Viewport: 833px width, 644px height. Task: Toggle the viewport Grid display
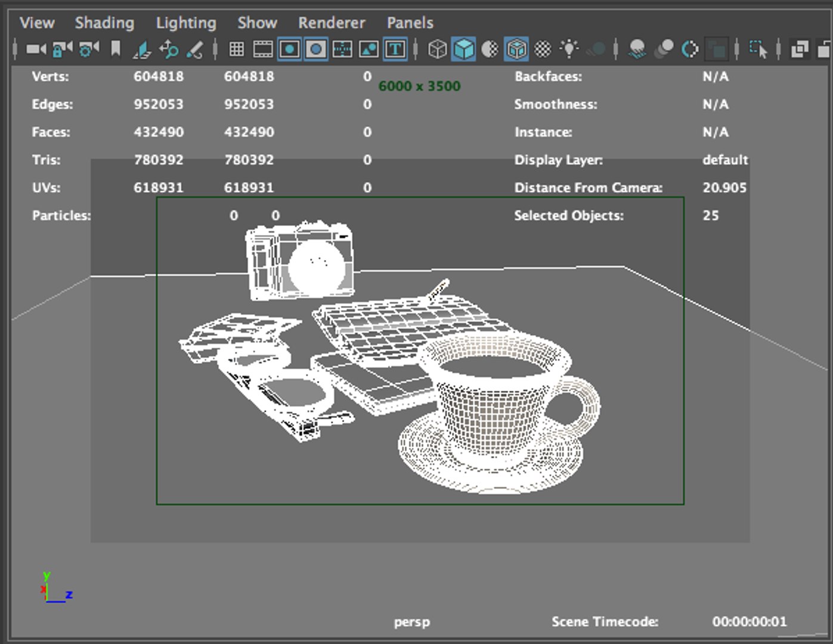tap(237, 49)
